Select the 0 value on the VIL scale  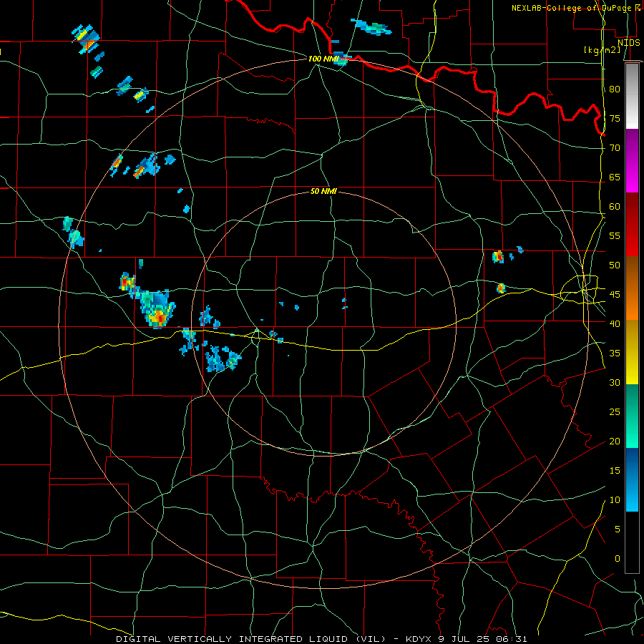618,559
